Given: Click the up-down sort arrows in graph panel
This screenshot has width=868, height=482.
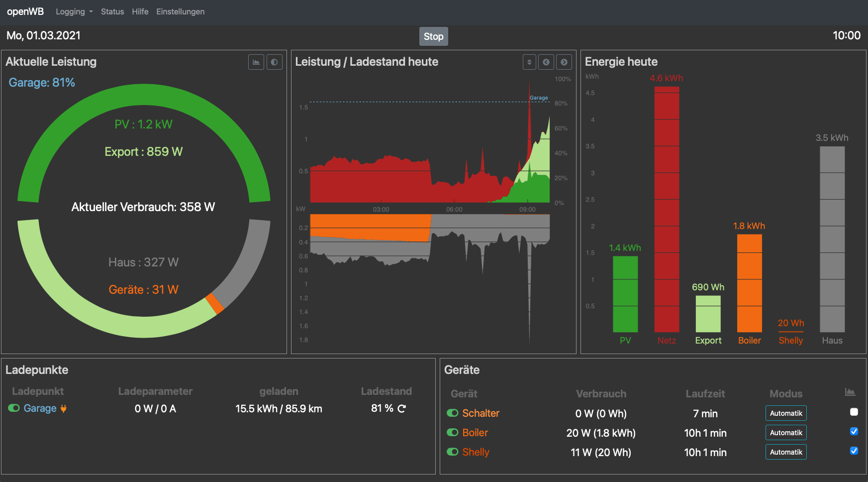Looking at the screenshot, I should coord(529,62).
